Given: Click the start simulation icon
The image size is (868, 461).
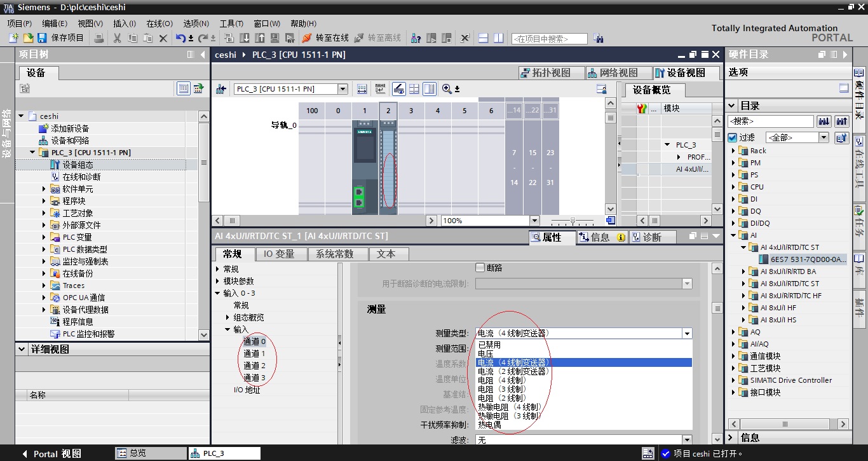Looking at the screenshot, I should [275, 38].
